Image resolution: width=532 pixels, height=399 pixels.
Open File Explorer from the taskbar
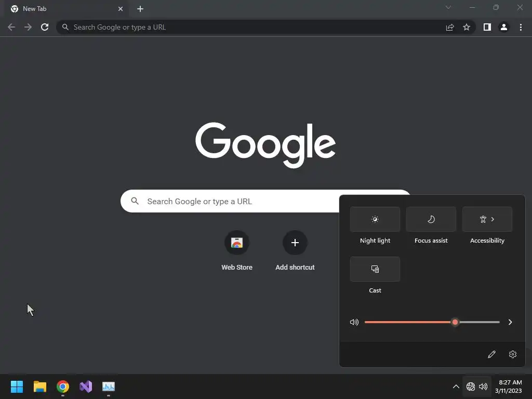40,387
